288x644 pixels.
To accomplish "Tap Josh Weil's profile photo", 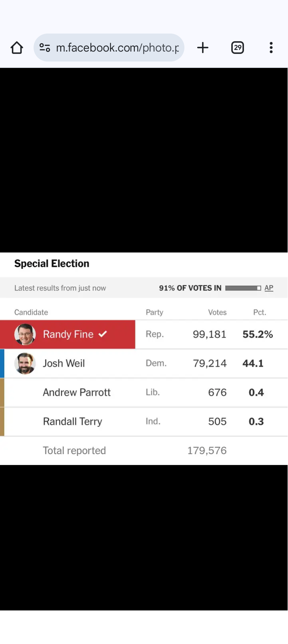I will coord(25,364).
